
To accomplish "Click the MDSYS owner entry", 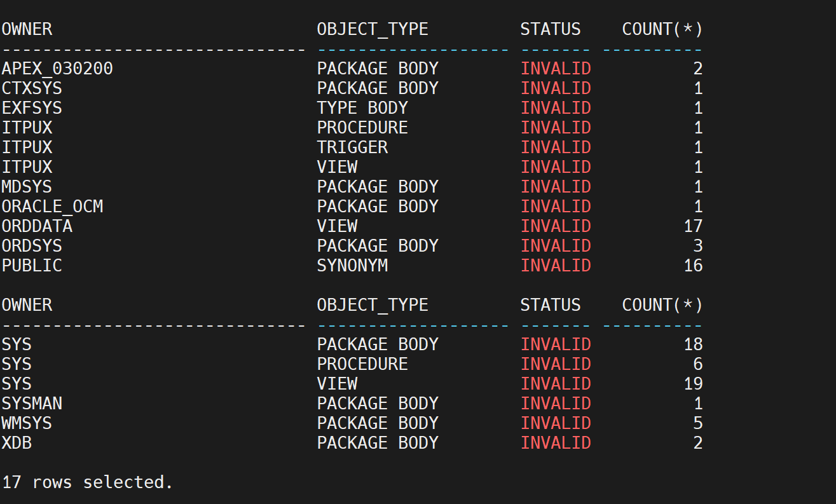I will coord(27,186).
